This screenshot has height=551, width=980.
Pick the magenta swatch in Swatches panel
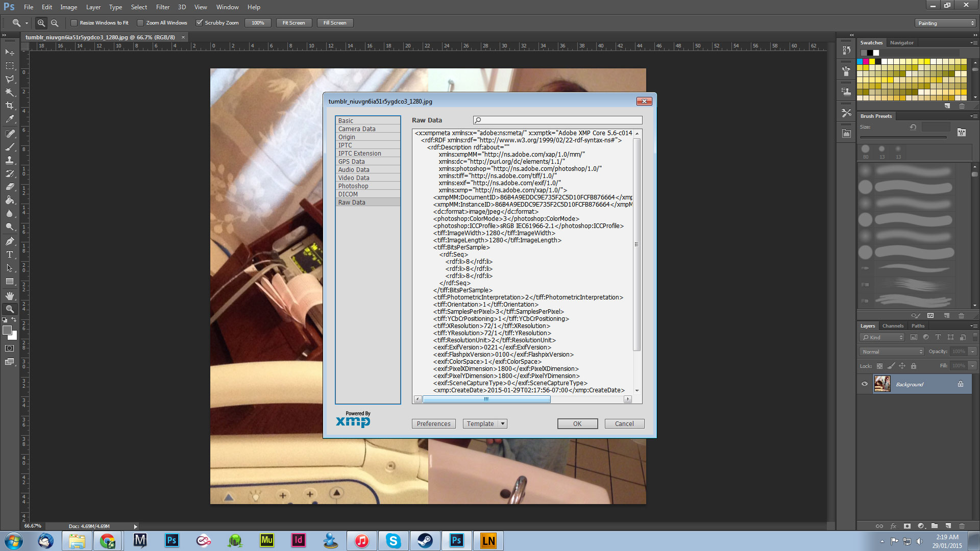click(x=866, y=62)
